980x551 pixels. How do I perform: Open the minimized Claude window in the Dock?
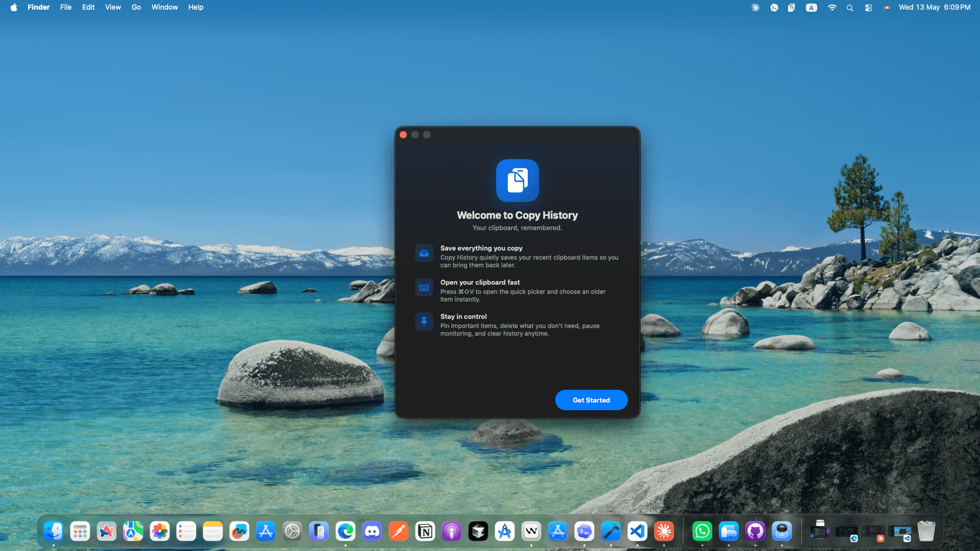[x=873, y=533]
